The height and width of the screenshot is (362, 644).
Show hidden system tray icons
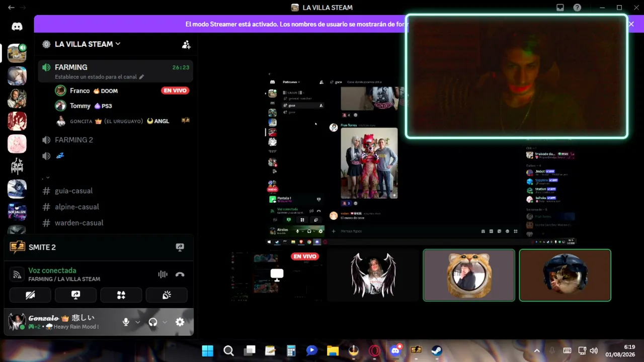537,351
